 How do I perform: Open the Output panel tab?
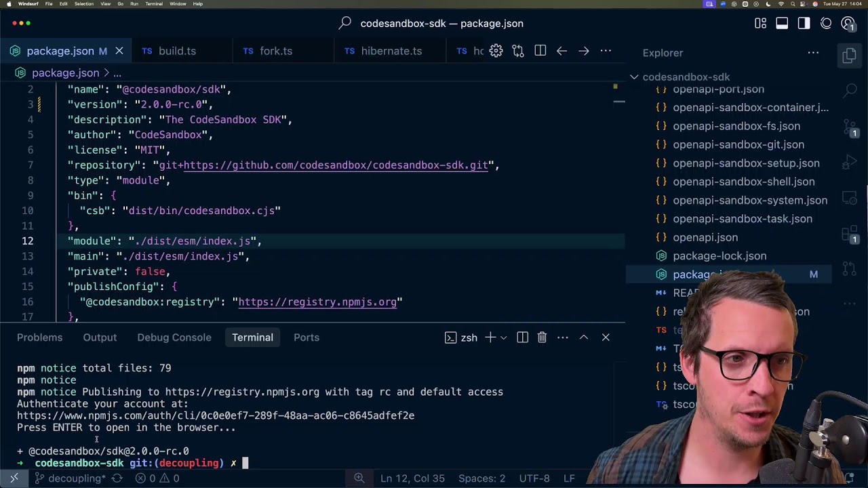point(100,338)
